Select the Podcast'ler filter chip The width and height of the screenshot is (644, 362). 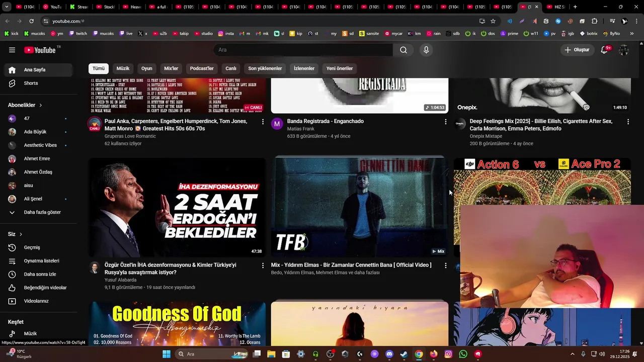click(x=202, y=68)
